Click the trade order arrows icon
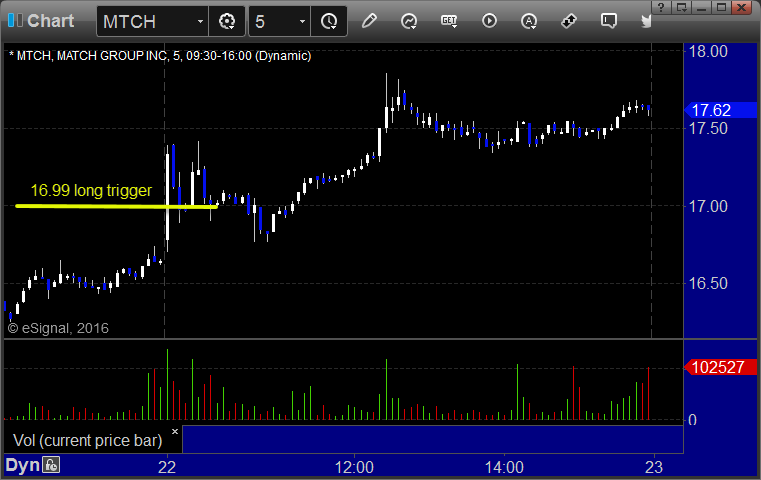The image size is (761, 480). [569, 21]
